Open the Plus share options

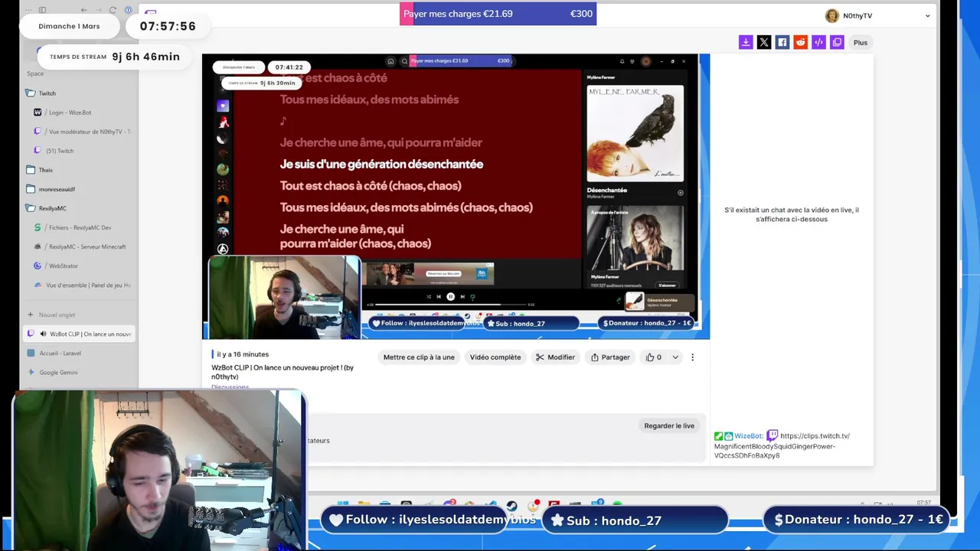861,42
